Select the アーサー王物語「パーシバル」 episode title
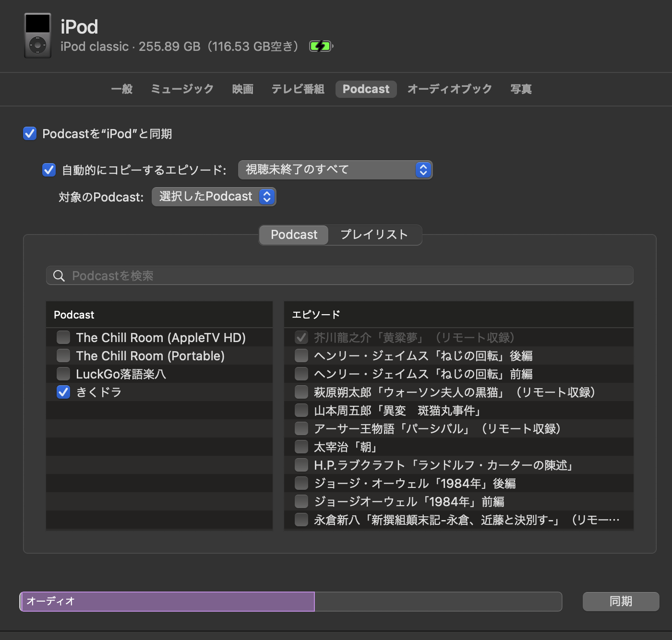This screenshot has width=672, height=640. [x=438, y=429]
